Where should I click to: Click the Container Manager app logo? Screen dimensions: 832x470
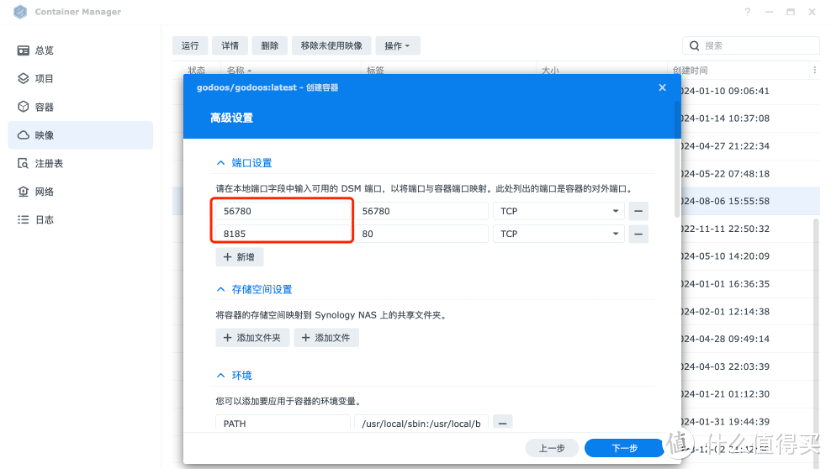pos(20,12)
